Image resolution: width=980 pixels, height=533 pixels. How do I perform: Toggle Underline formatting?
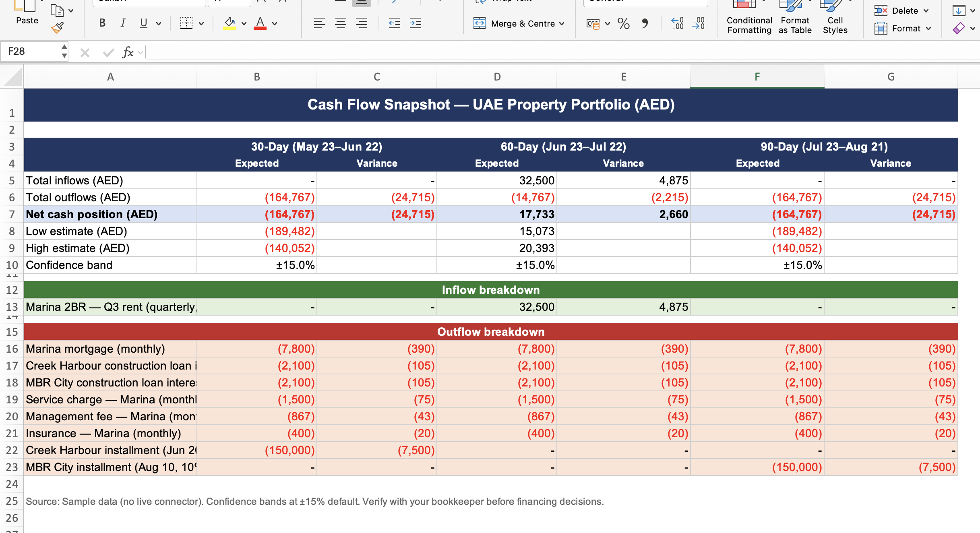coord(143,23)
